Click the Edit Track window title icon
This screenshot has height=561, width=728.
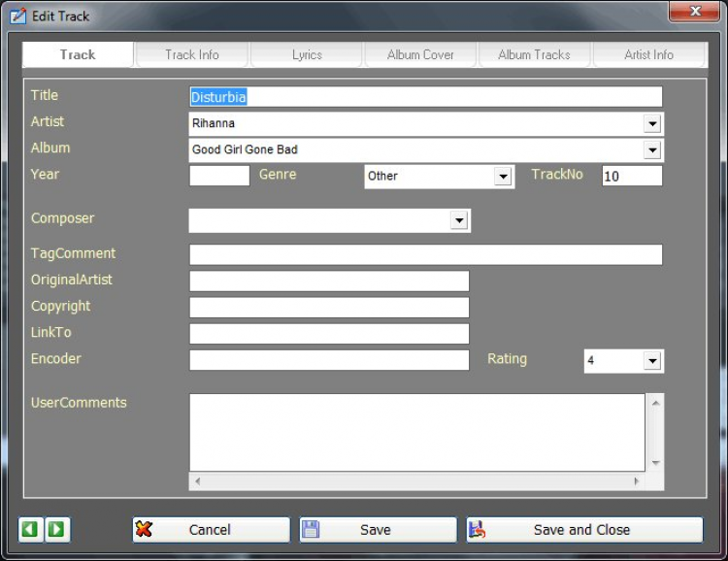pos(18,16)
